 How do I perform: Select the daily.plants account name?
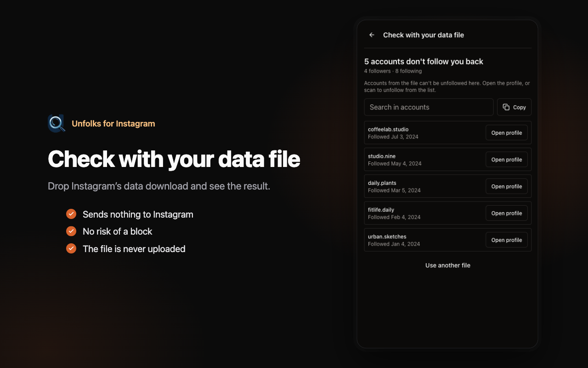[x=382, y=183]
